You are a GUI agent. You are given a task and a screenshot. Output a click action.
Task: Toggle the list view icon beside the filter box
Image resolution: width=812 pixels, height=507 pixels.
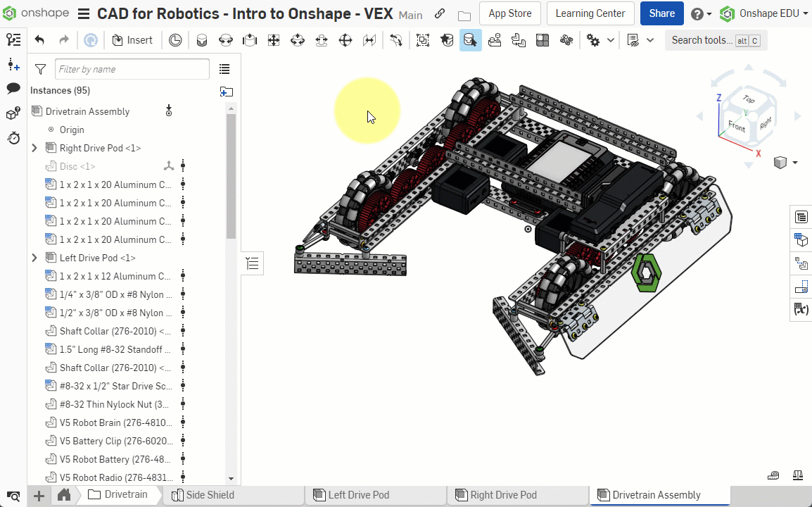tap(224, 69)
